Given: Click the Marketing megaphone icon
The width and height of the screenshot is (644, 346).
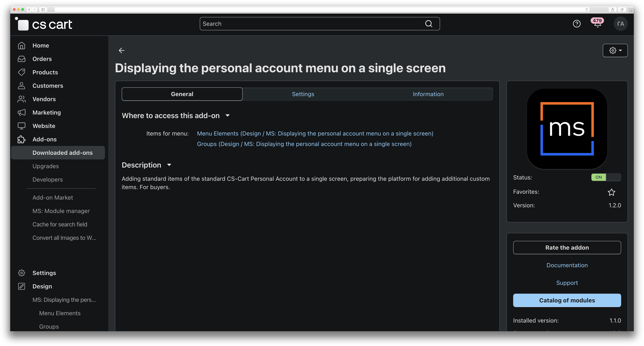Looking at the screenshot, I should tap(22, 113).
